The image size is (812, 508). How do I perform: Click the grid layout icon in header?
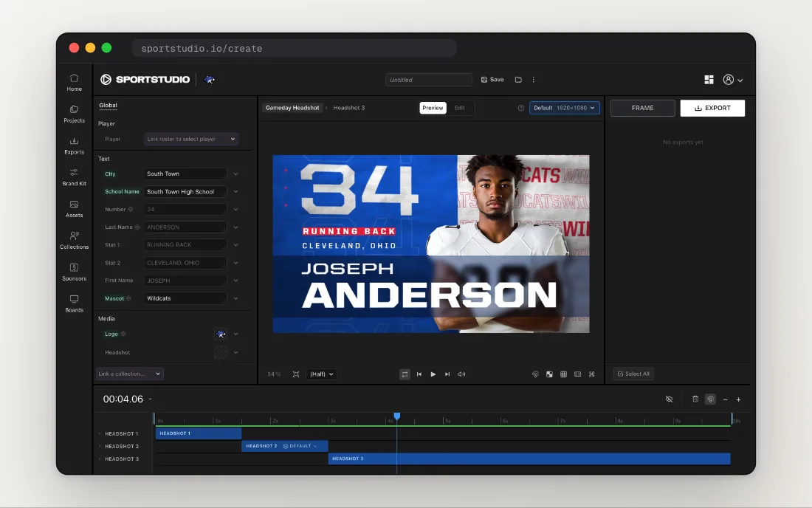pyautogui.click(x=709, y=80)
